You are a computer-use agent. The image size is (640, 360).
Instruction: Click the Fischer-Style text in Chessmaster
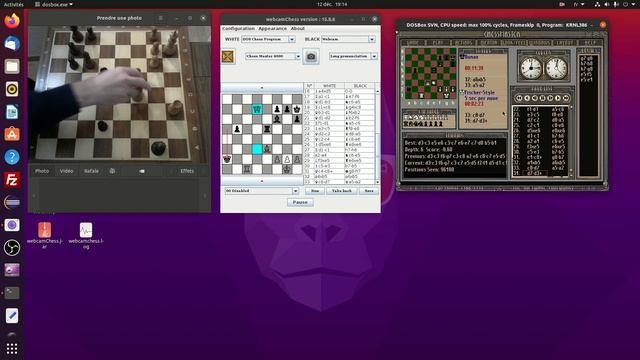tap(479, 93)
